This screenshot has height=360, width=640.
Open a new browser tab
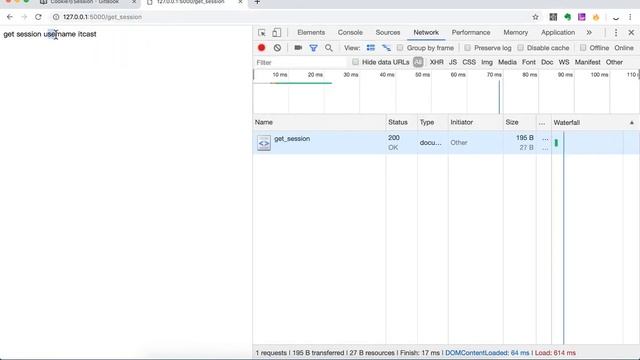(257, 2)
